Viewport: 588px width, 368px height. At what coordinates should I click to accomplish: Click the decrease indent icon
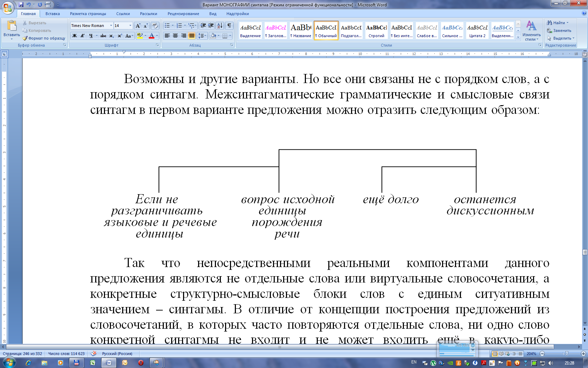click(x=203, y=26)
